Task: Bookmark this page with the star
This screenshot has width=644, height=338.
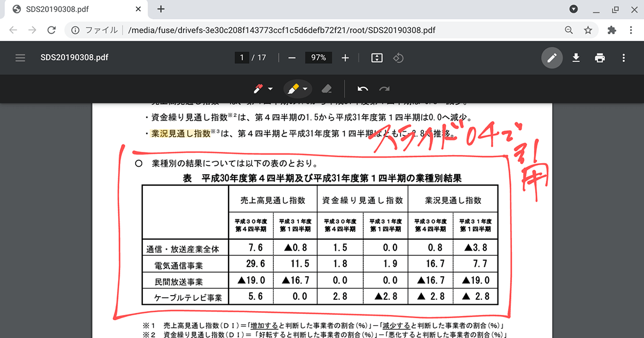Action: (589, 30)
